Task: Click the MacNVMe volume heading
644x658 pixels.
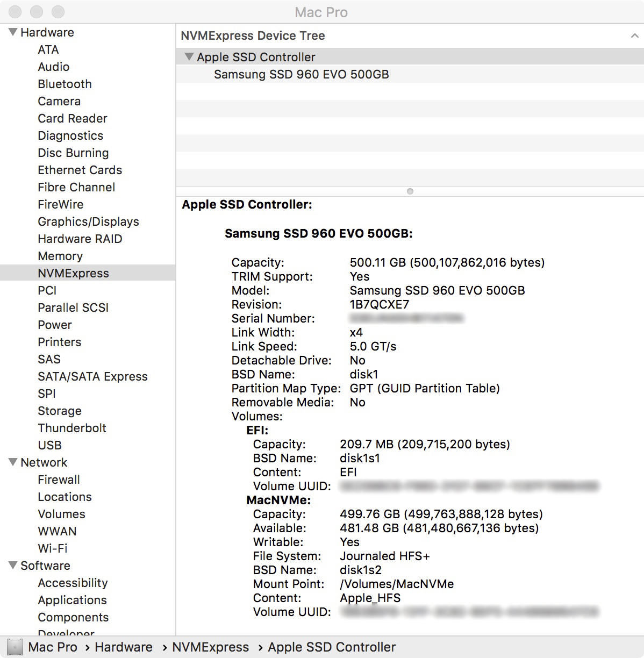Action: click(x=278, y=500)
